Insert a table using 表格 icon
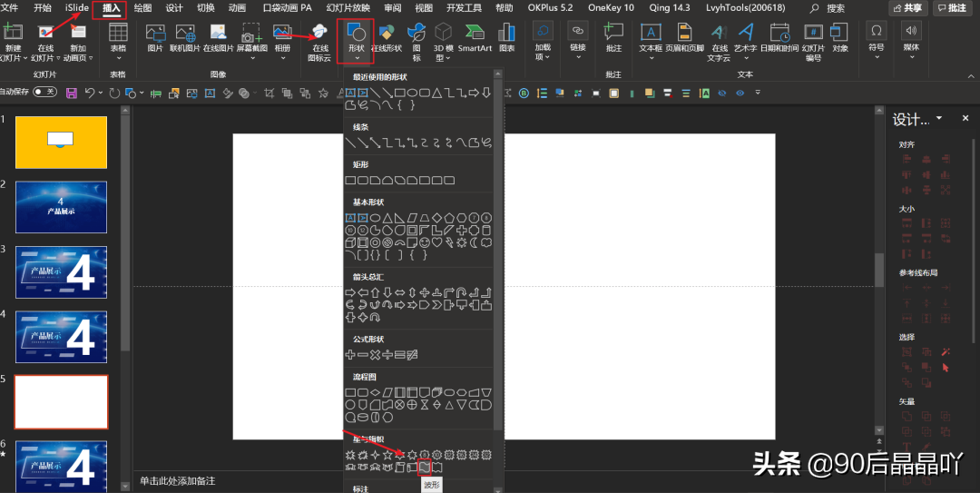 [118, 40]
